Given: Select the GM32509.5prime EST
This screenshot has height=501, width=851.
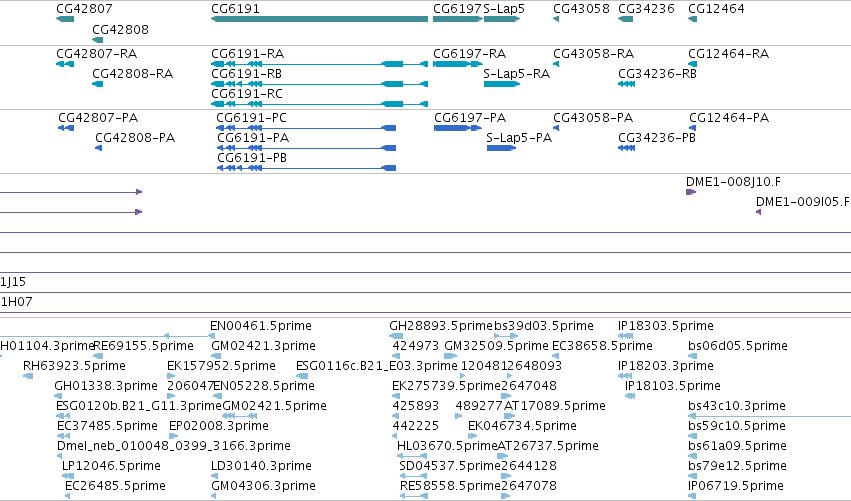Looking at the screenshot, I should [x=450, y=356].
